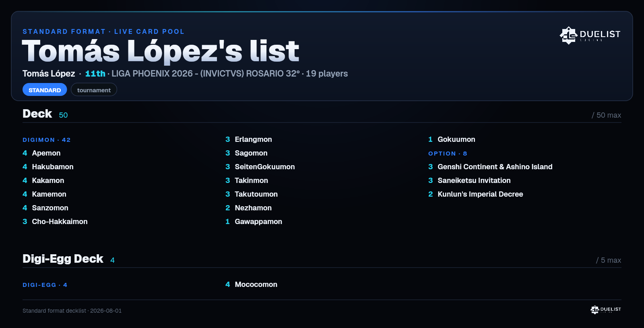Open the Cho-Hakkaimon card entry
The width and height of the screenshot is (644, 328).
(x=55, y=222)
